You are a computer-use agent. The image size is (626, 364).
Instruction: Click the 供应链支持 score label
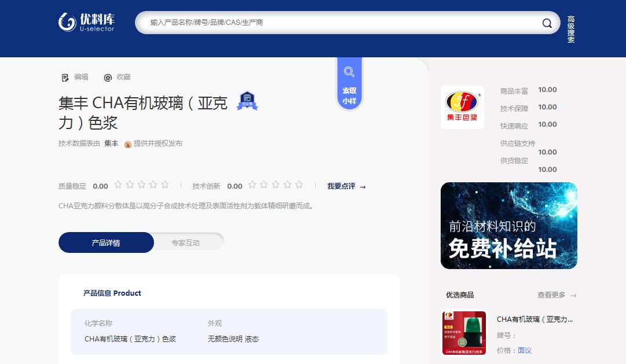pos(518,144)
